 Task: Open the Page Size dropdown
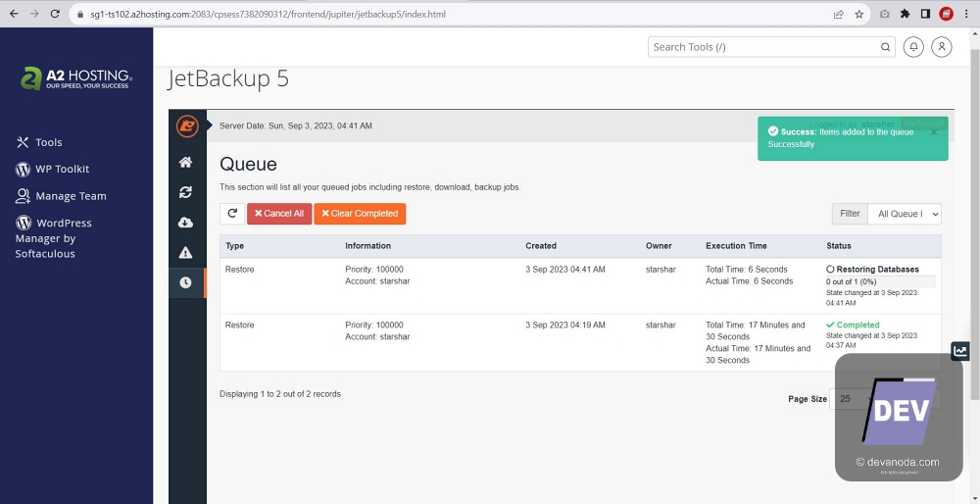coord(854,399)
